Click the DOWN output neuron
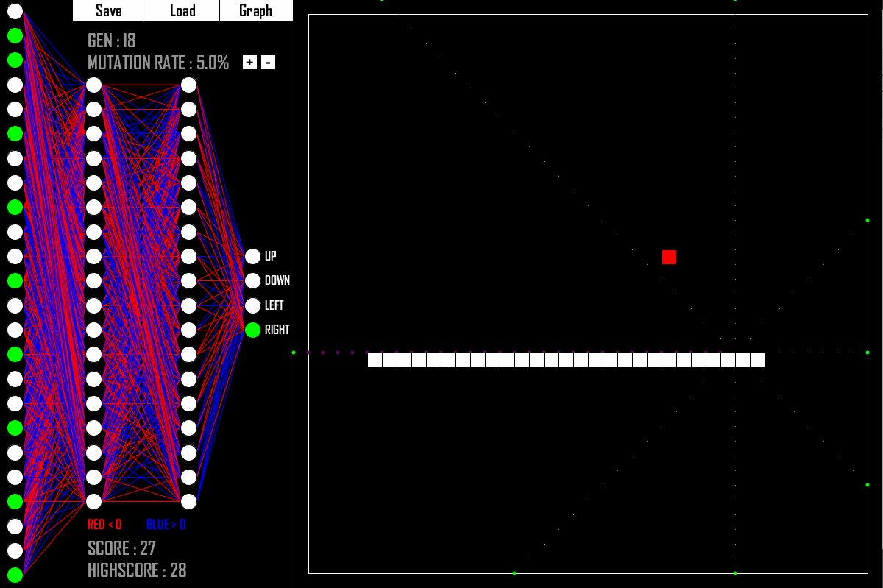The image size is (883, 588). pyautogui.click(x=254, y=280)
